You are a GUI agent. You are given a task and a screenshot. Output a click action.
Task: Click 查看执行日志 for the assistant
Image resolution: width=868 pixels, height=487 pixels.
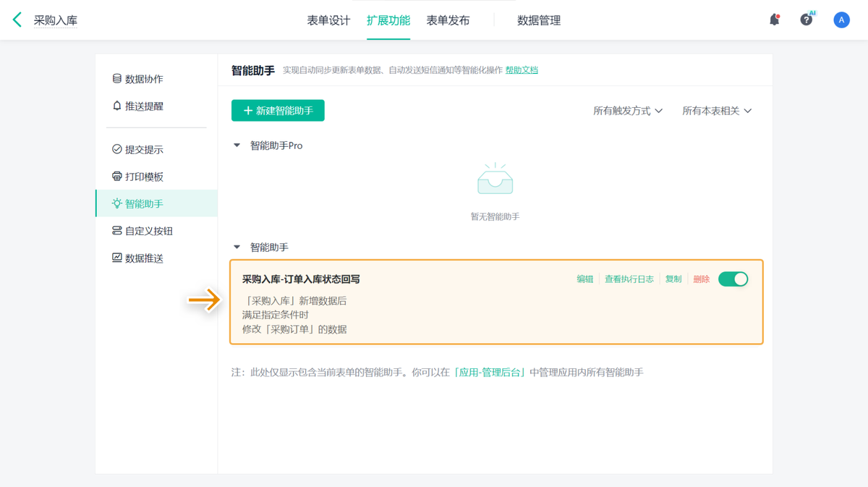pyautogui.click(x=629, y=279)
